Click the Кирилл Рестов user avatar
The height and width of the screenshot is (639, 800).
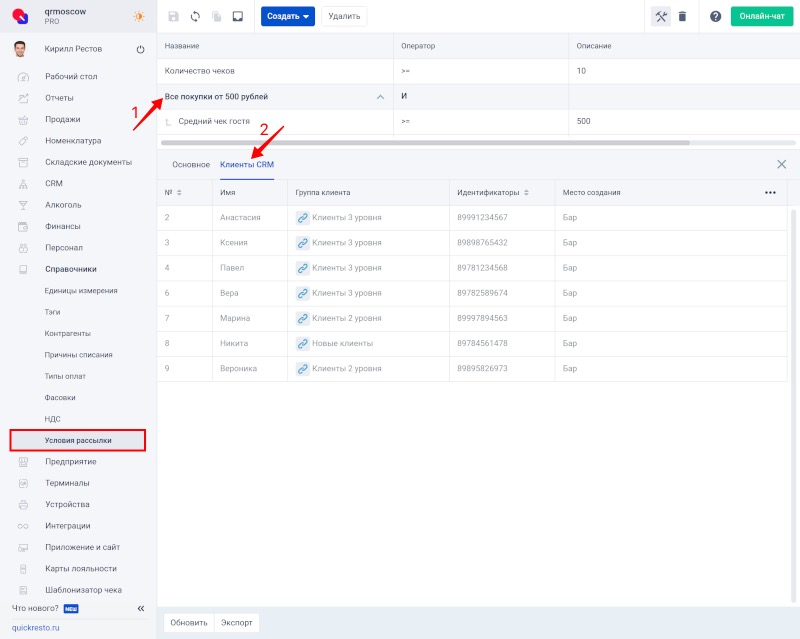coord(20,49)
